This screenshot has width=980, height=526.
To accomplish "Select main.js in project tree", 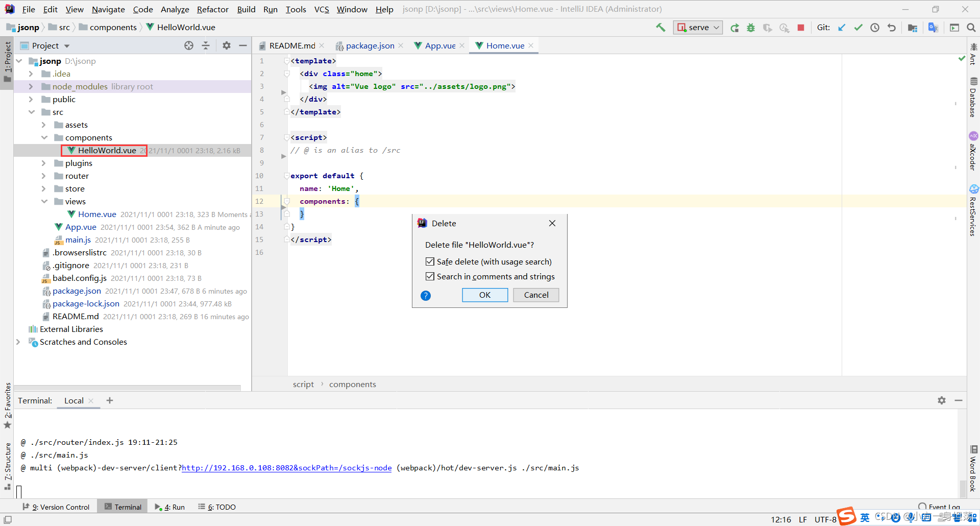I will pos(78,240).
